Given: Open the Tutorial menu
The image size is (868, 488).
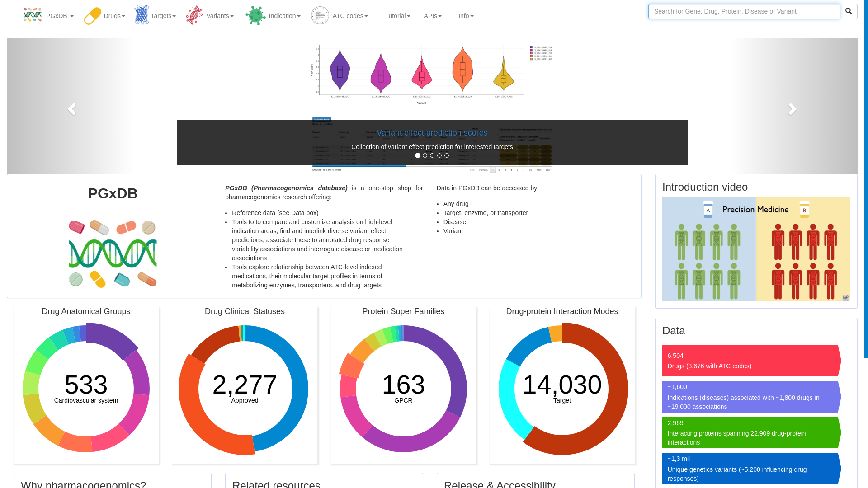Looking at the screenshot, I should [x=397, y=16].
